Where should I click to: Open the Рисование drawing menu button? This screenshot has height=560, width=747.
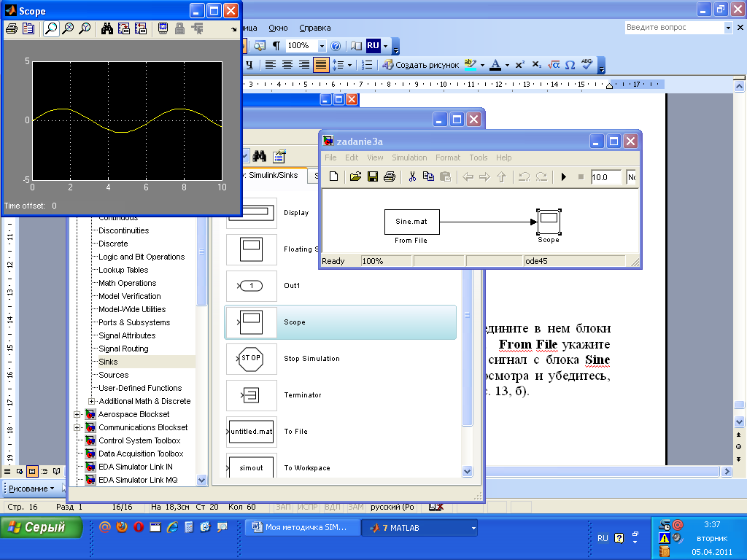click(x=31, y=489)
